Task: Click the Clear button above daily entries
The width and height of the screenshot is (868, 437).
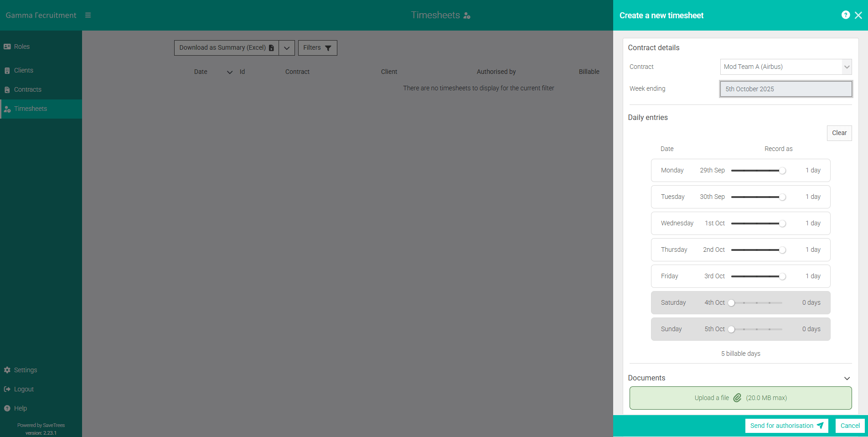Action: tap(839, 133)
